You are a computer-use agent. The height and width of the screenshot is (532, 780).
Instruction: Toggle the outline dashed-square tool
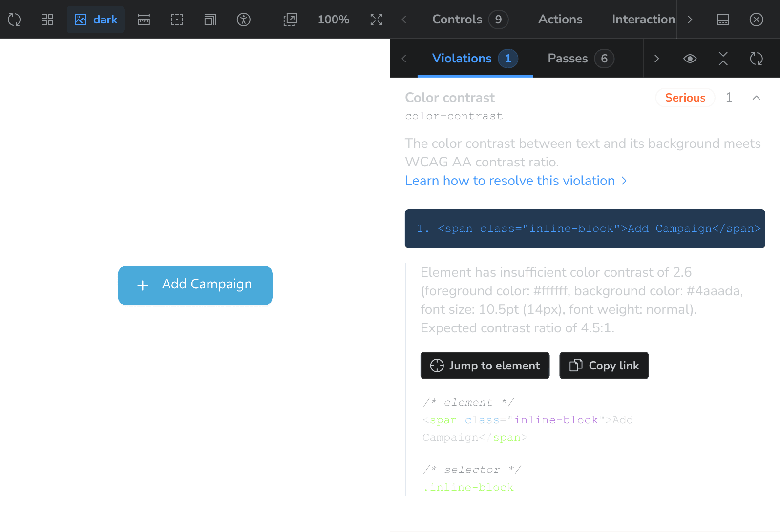point(177,20)
